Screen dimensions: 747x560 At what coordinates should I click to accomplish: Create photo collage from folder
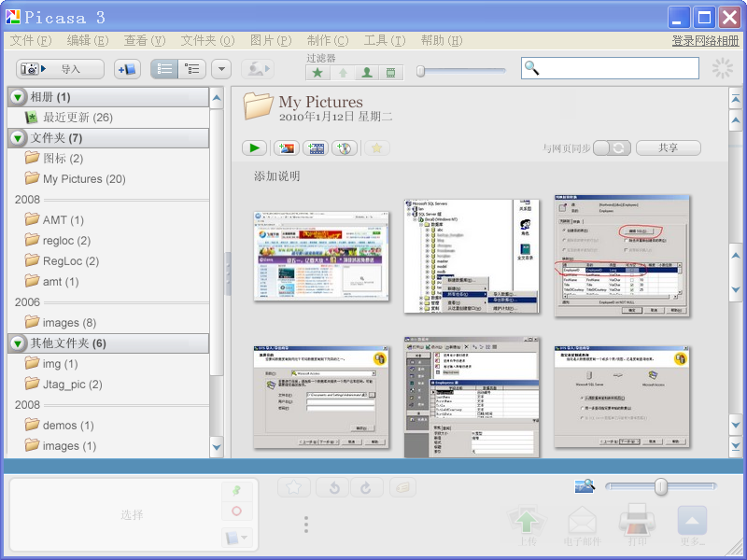(x=287, y=147)
